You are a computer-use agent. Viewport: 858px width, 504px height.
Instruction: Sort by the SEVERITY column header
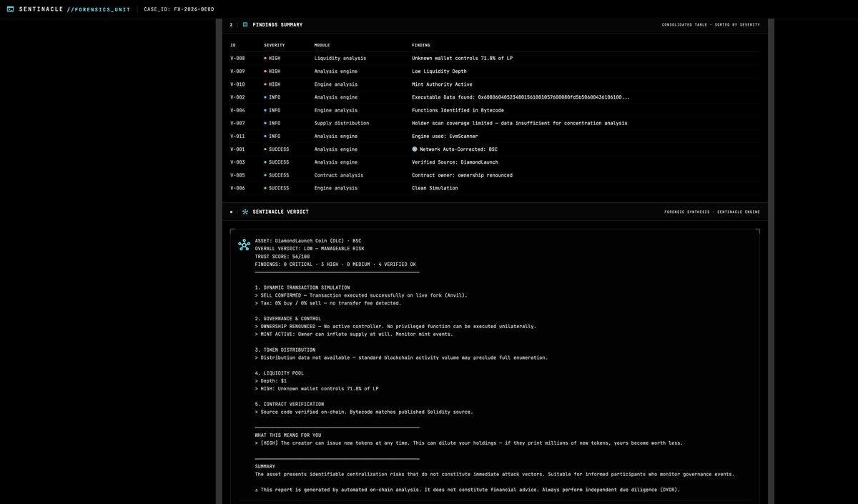275,45
